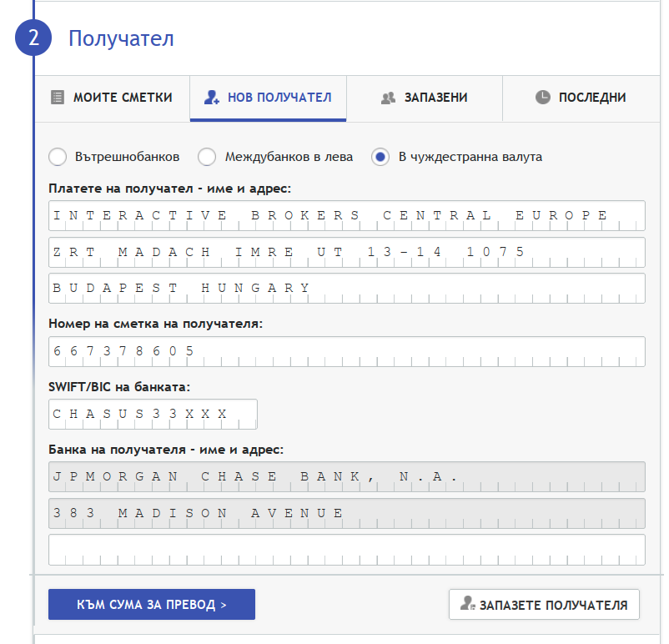
Task: Open the ЗАПАЗЕНИ tab
Action: pos(425,98)
